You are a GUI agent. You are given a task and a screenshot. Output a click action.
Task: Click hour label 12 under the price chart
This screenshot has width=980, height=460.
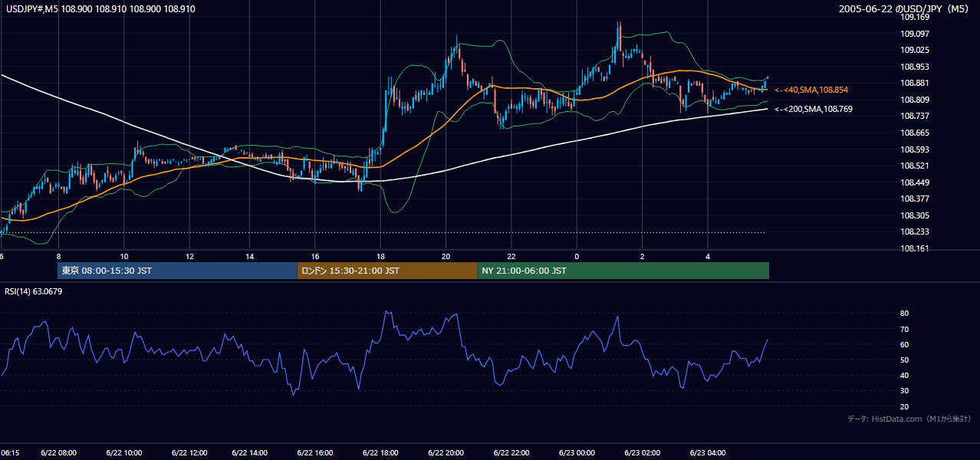coord(189,256)
